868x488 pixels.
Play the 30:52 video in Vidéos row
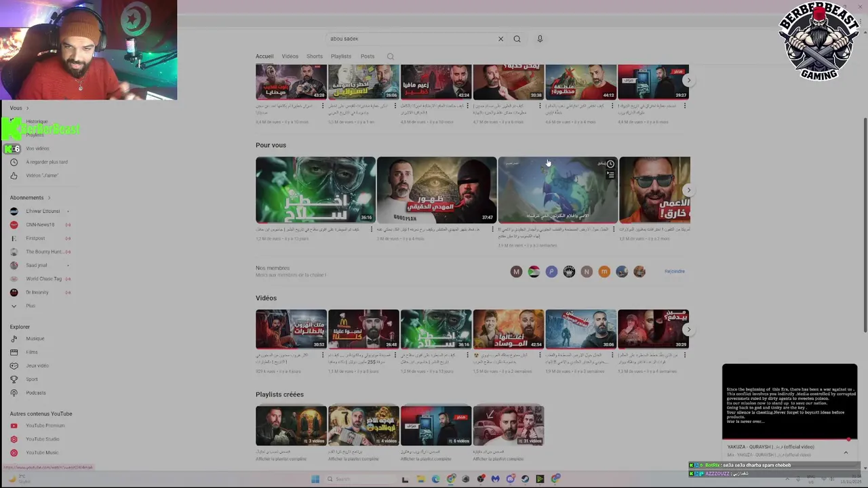[291, 329]
